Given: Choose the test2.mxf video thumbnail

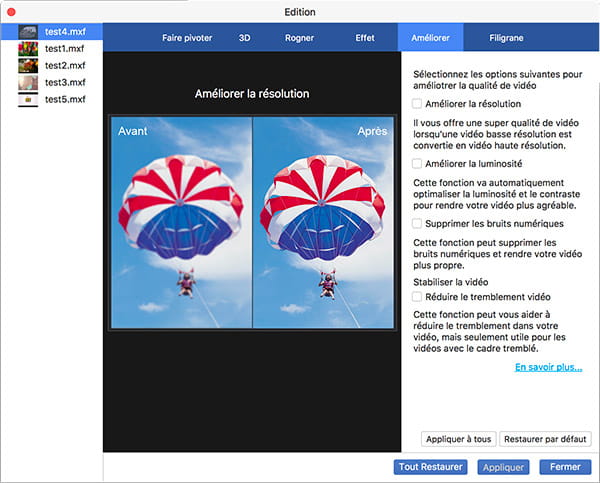Looking at the screenshot, I should (x=29, y=66).
